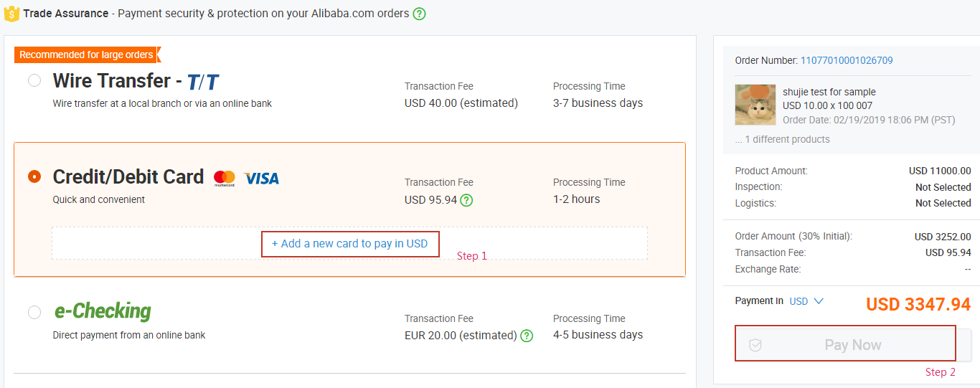The image size is (980, 388).
Task: Open order number 11077010001026709 link
Action: [847, 60]
